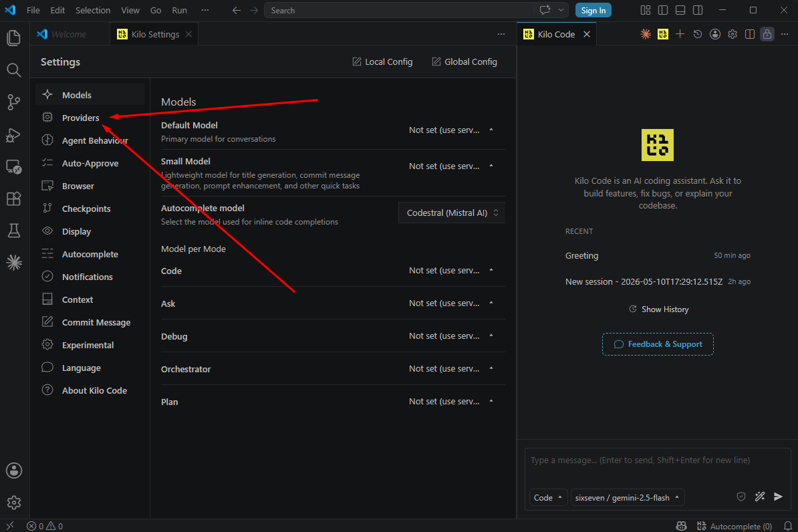Expand Small Model dropdown

click(x=451, y=166)
